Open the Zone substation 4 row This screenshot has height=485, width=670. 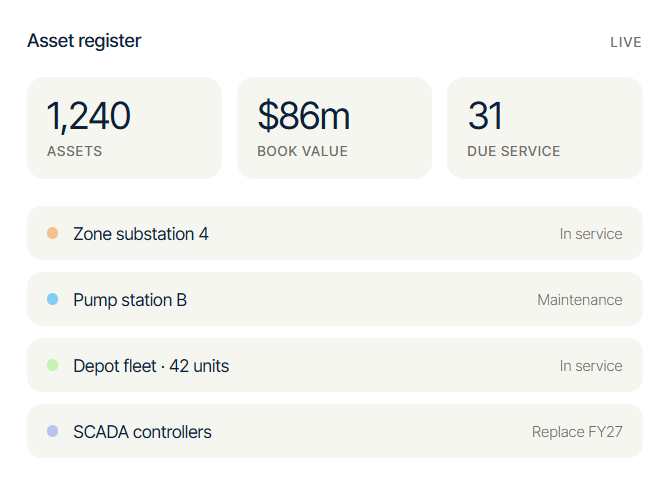point(335,233)
